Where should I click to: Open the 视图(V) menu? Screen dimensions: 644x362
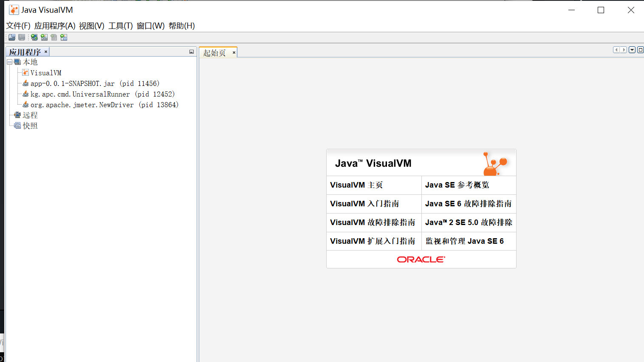[x=92, y=26]
